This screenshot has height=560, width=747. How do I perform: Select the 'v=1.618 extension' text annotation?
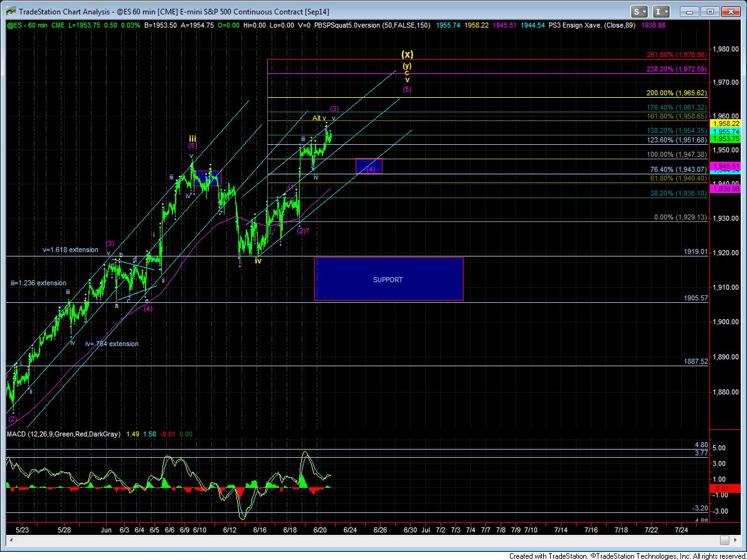click(x=70, y=250)
